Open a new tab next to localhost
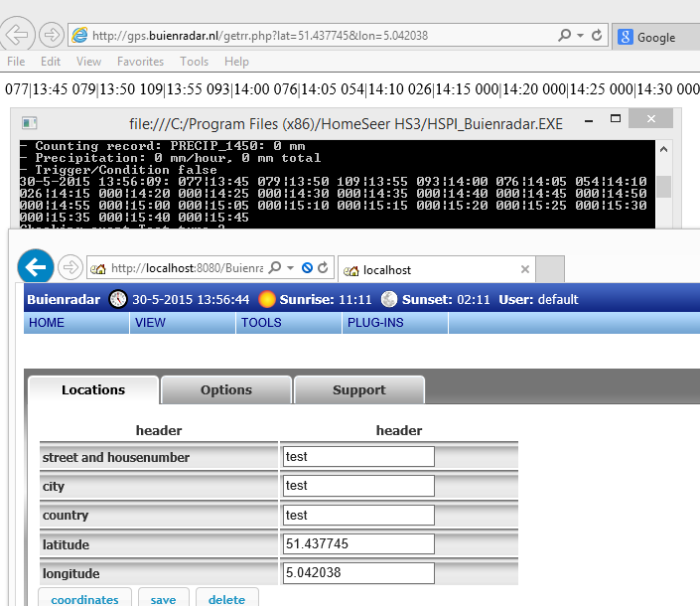 coord(550,269)
